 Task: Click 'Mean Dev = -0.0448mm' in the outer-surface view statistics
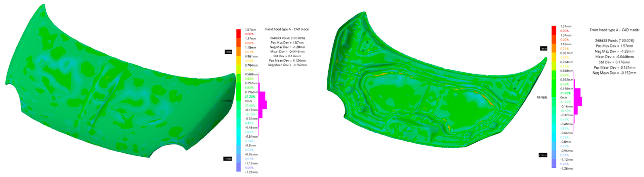[x=288, y=52]
